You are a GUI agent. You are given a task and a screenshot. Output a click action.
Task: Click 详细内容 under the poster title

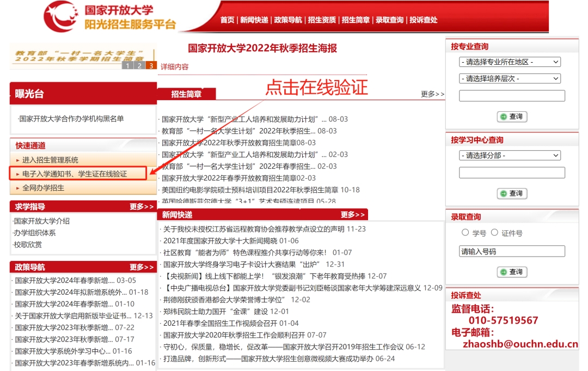[175, 67]
